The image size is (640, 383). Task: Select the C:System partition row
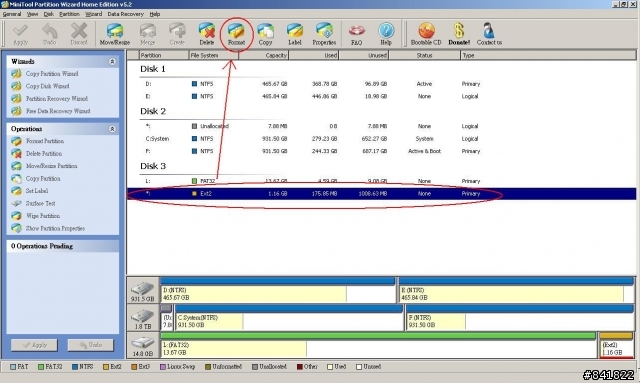point(382,139)
